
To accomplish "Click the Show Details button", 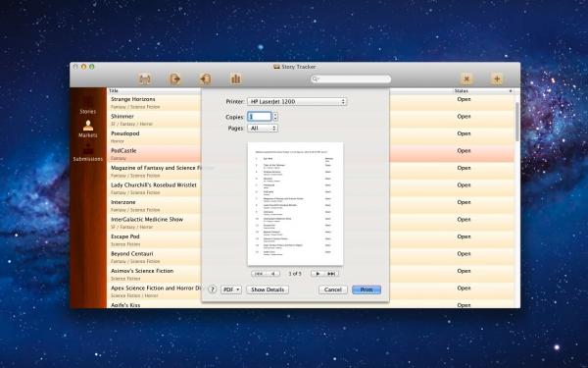I will click(268, 289).
